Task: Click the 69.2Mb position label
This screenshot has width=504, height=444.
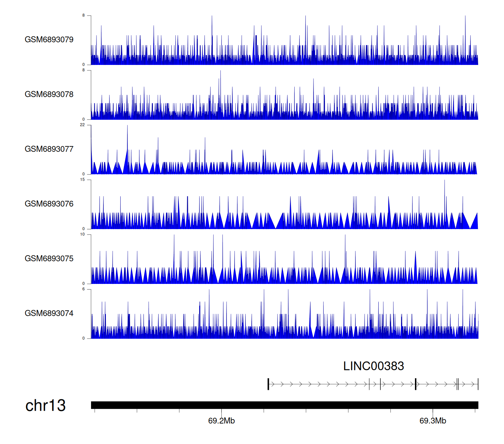Action: click(221, 421)
